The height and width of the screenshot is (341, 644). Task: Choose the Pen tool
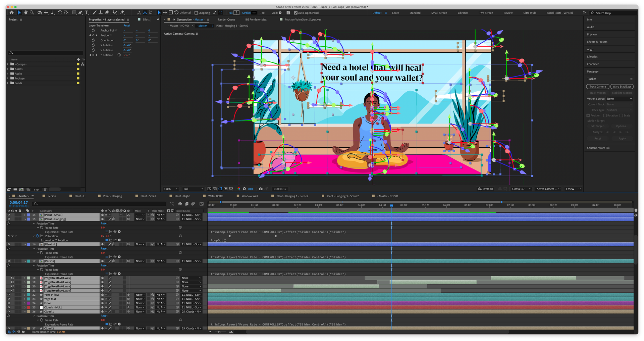(80, 13)
